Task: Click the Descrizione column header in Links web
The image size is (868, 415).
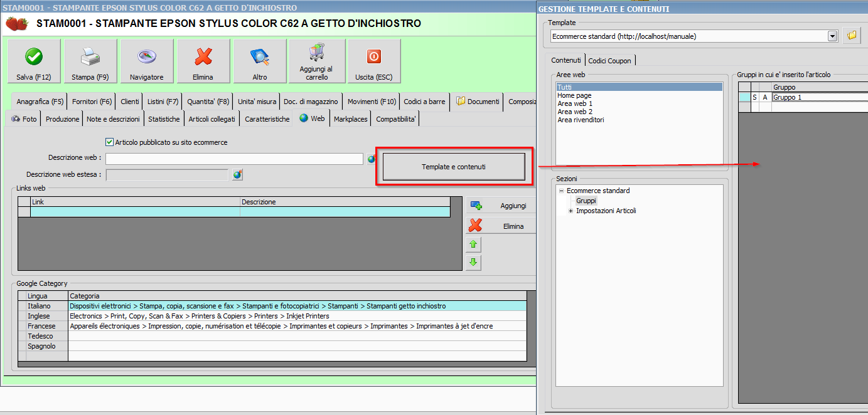Action: tap(345, 202)
